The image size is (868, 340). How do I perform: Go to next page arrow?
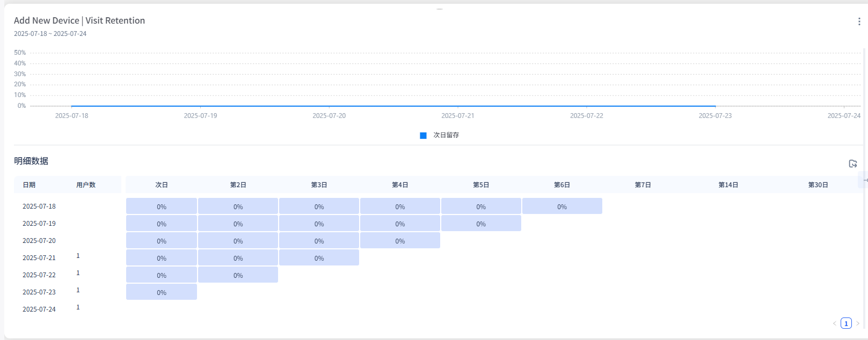coord(858,323)
